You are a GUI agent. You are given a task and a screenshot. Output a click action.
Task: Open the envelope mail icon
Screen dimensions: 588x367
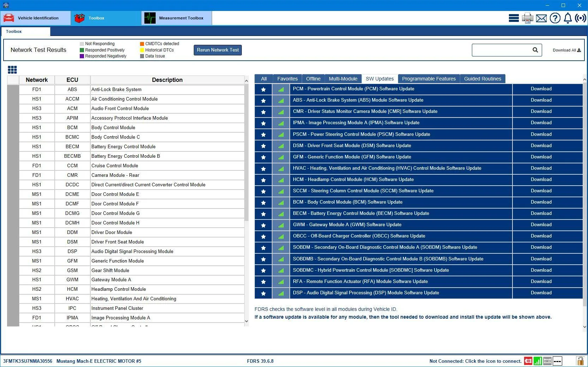(541, 18)
